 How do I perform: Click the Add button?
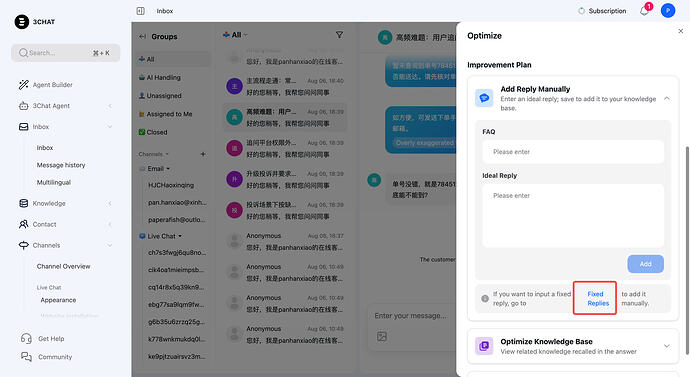pos(646,264)
